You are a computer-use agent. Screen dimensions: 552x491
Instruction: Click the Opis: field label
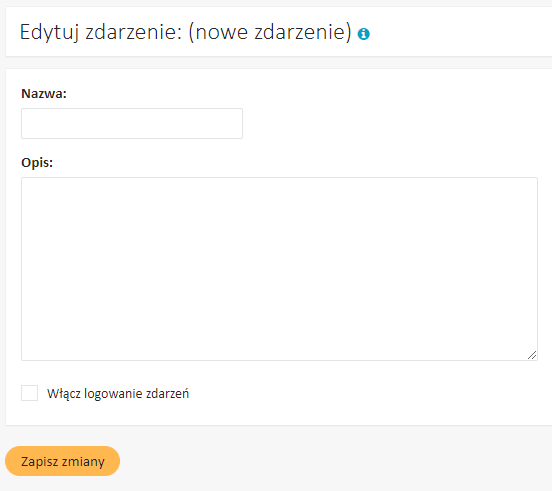coord(37,163)
